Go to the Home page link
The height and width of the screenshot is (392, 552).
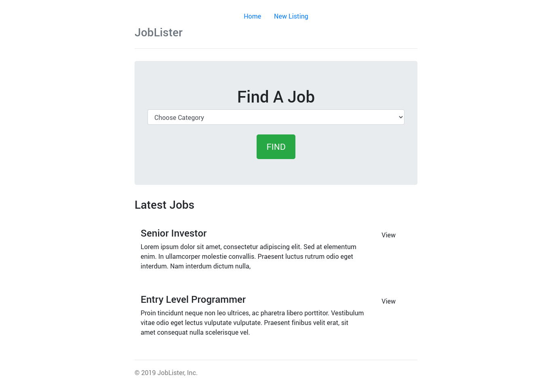click(252, 16)
